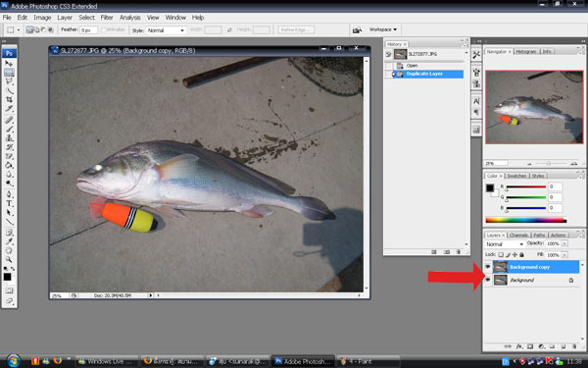Create new adjustment layer
This screenshot has height=368, width=588.
(542, 346)
